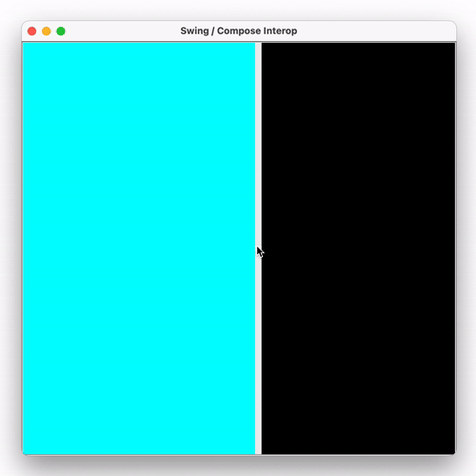Click the green traffic-light button

[x=61, y=31]
